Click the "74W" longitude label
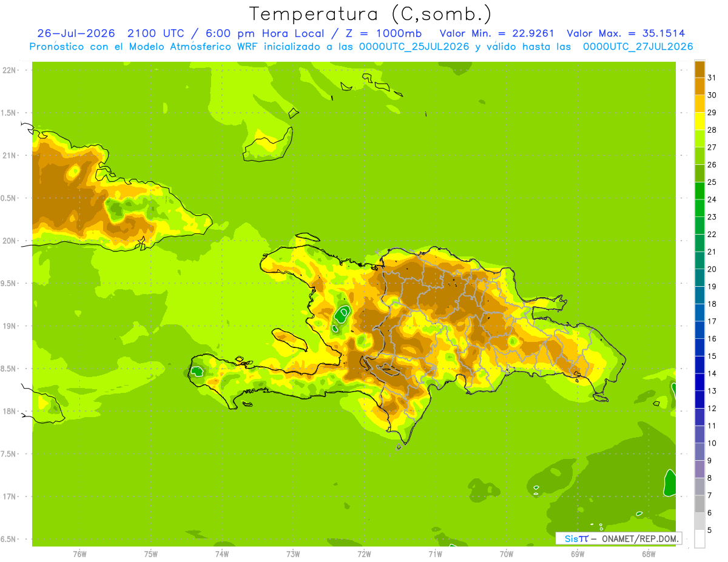This screenshot has height=562, width=728. [222, 554]
